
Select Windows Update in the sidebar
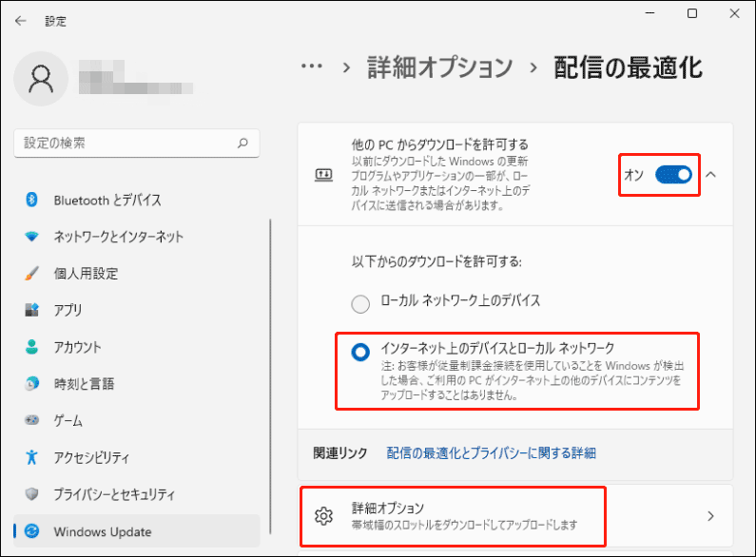pyautogui.click(x=137, y=531)
